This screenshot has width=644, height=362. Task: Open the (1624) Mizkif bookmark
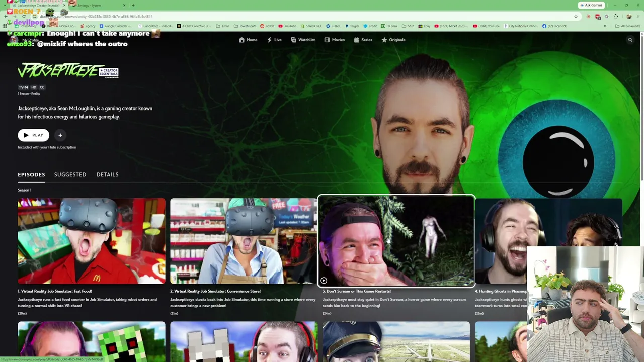tap(452, 26)
